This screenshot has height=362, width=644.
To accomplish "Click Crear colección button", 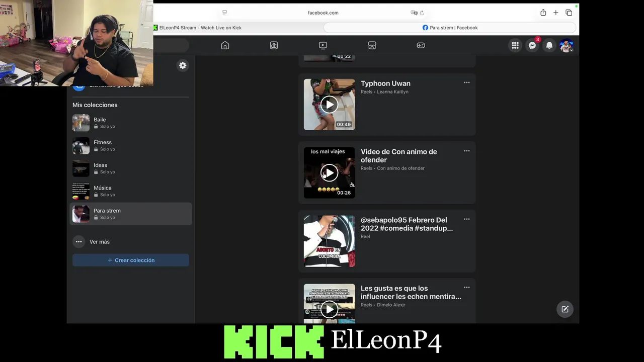I will [131, 260].
